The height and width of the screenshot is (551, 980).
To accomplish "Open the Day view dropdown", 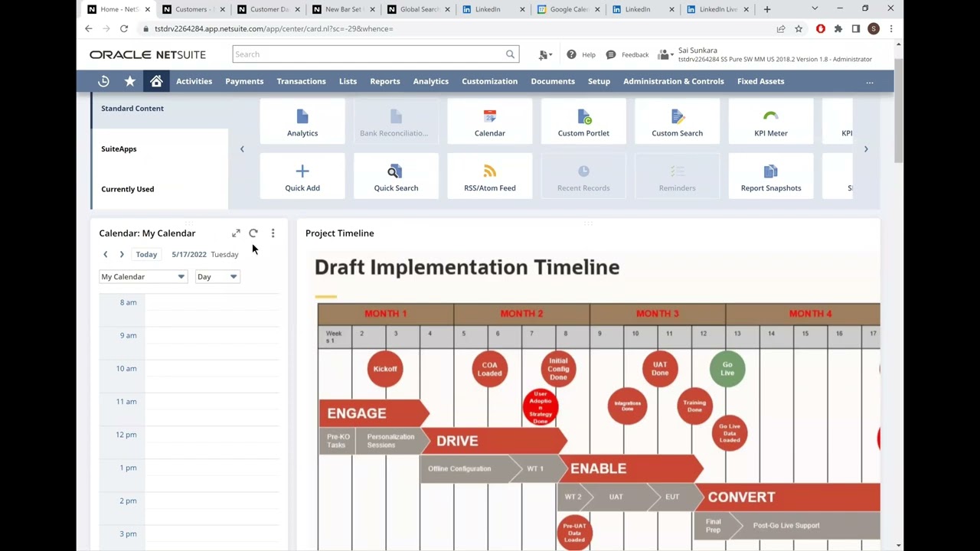I will pos(217,277).
